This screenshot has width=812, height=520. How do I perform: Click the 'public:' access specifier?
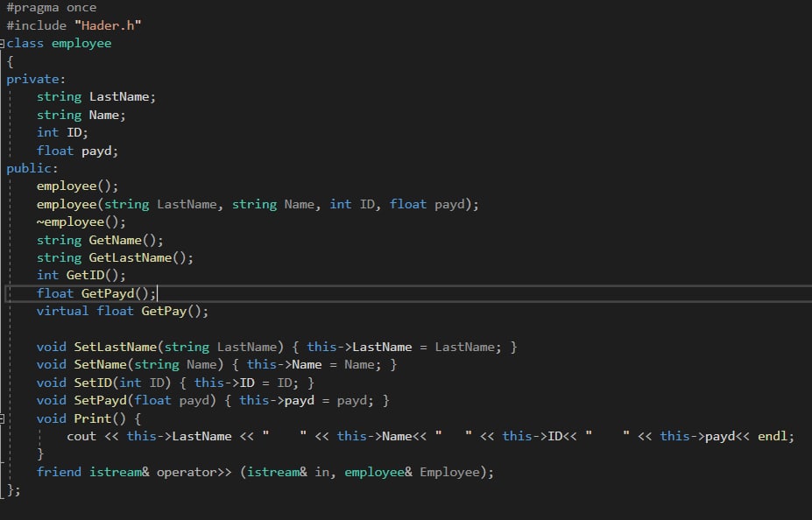32,168
